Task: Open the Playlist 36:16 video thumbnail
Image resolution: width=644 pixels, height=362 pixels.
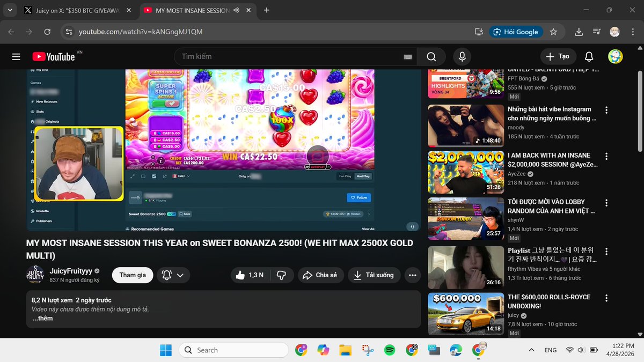Action: (x=465, y=267)
